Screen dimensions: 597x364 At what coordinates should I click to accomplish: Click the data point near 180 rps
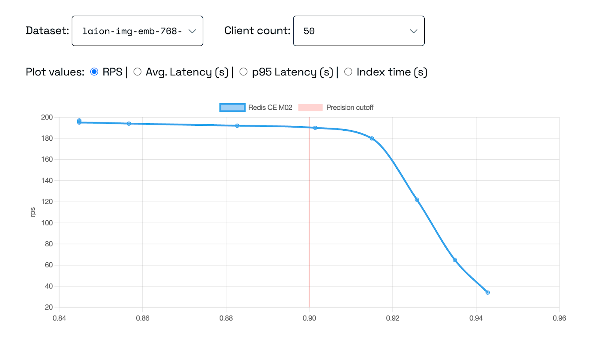[372, 138]
